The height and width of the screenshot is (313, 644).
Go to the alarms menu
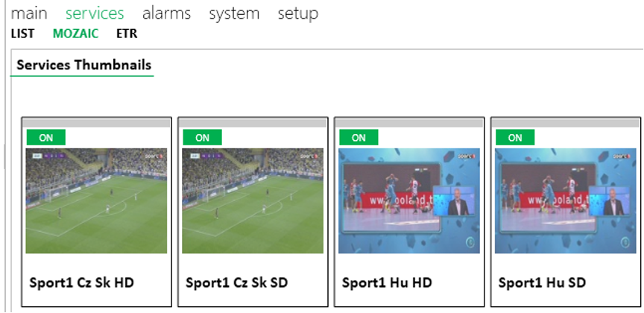pos(166,13)
